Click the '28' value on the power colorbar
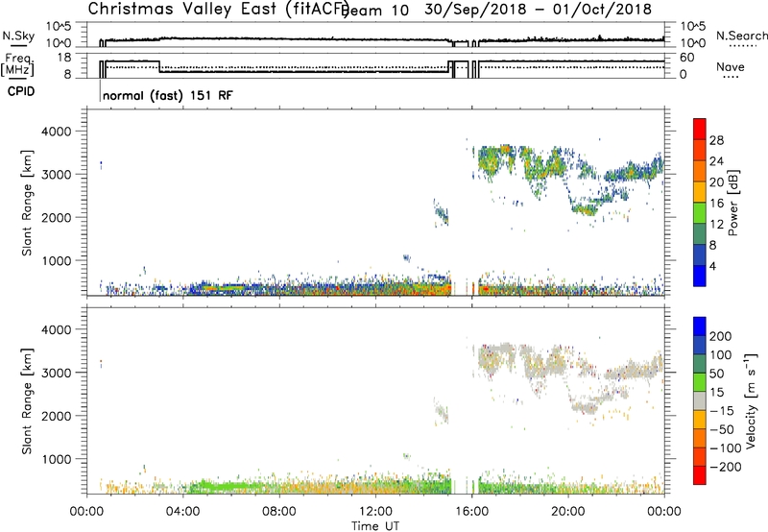 point(716,140)
